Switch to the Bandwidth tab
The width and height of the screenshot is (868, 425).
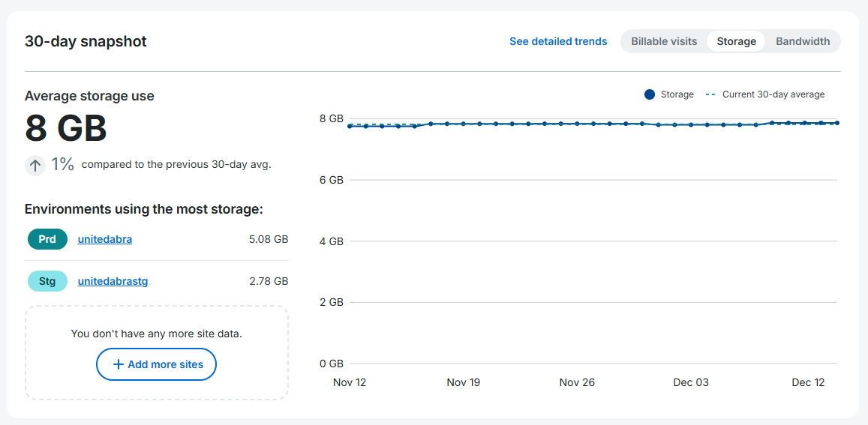point(803,41)
